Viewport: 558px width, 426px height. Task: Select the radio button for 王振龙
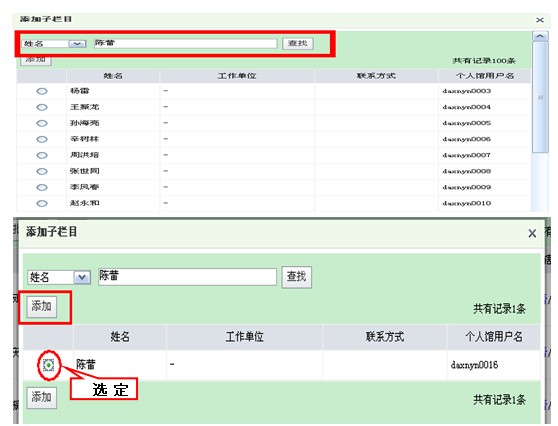coord(42,107)
